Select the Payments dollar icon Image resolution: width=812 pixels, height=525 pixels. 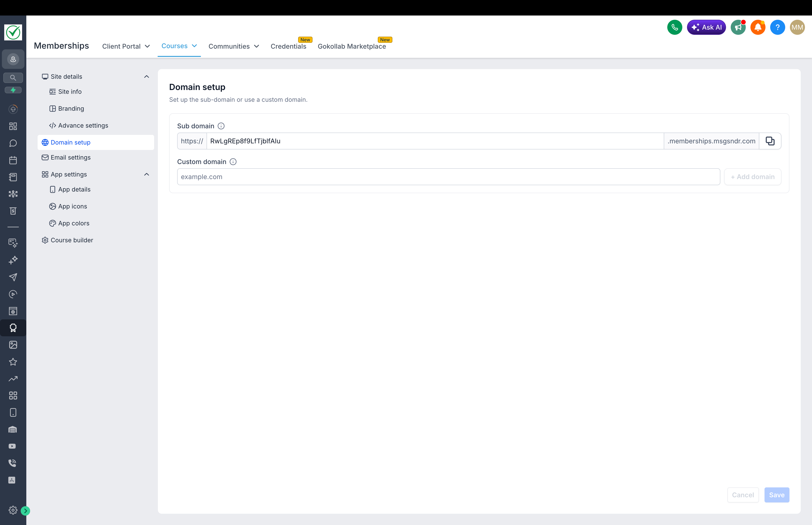pos(13,211)
